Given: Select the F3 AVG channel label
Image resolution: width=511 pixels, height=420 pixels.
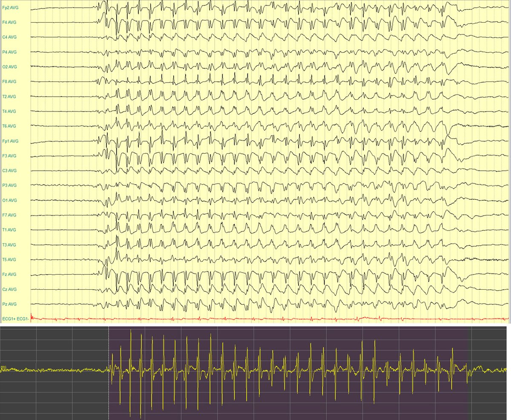Looking at the screenshot, I should pos(9,155).
